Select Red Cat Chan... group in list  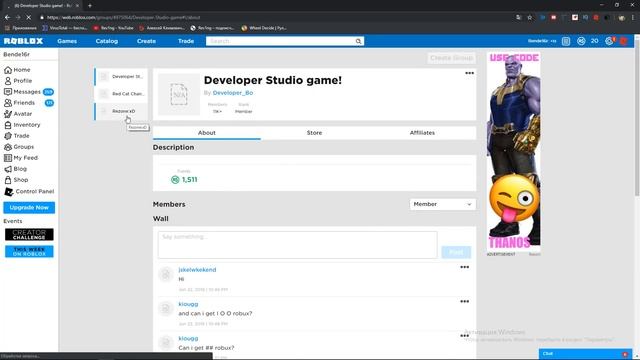tap(121, 94)
